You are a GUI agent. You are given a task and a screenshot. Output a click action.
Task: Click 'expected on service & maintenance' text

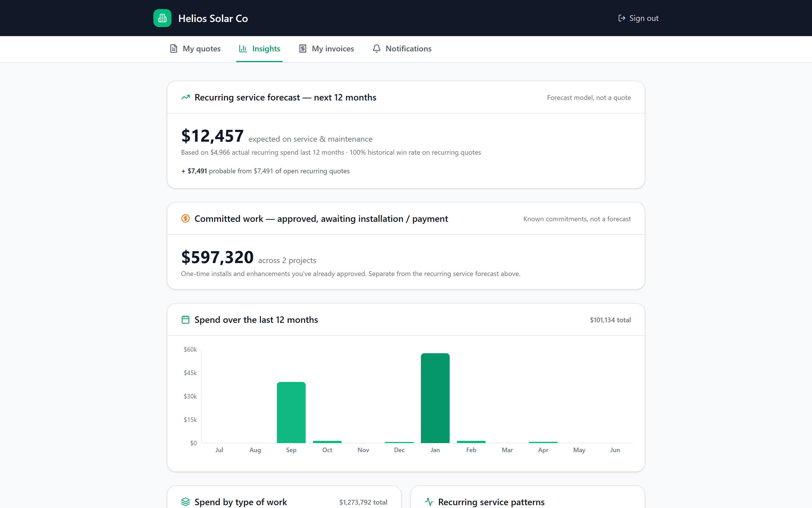click(x=310, y=139)
